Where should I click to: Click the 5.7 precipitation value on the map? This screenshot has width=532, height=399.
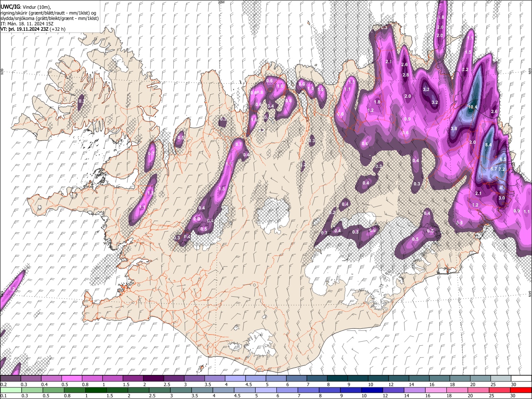click(x=494, y=169)
